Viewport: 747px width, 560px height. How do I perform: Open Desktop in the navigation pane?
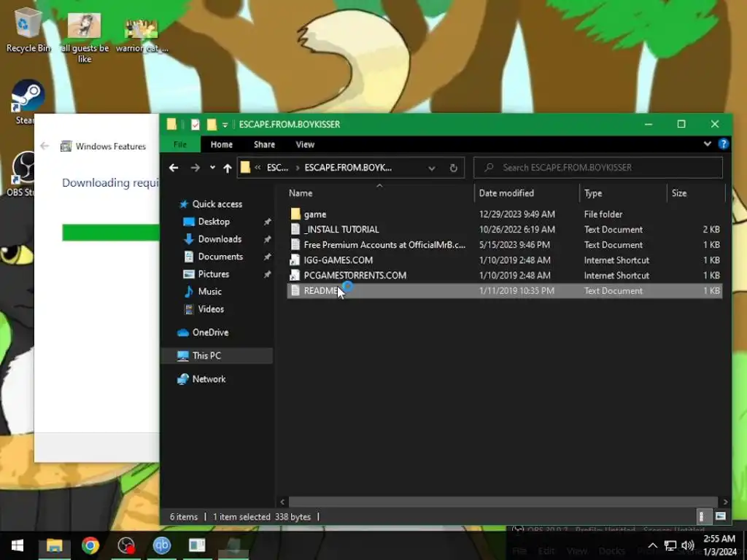(x=214, y=222)
